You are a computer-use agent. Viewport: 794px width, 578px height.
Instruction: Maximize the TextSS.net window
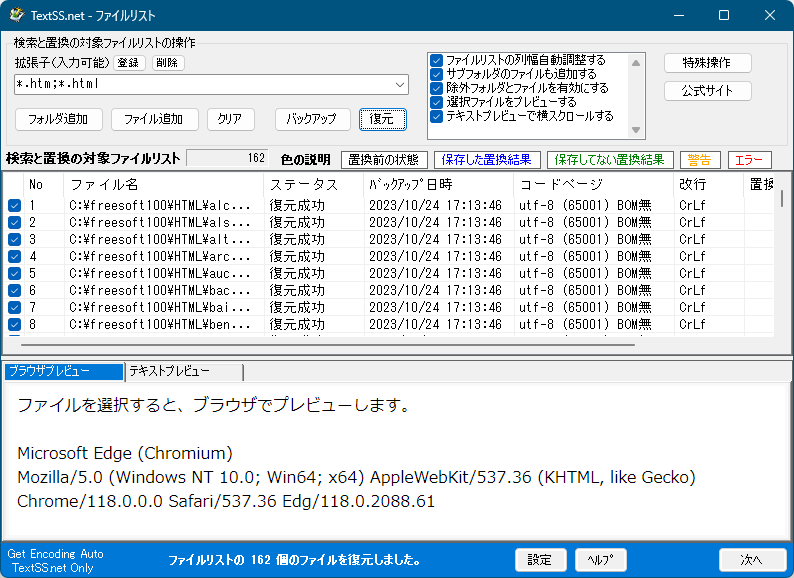pos(724,15)
